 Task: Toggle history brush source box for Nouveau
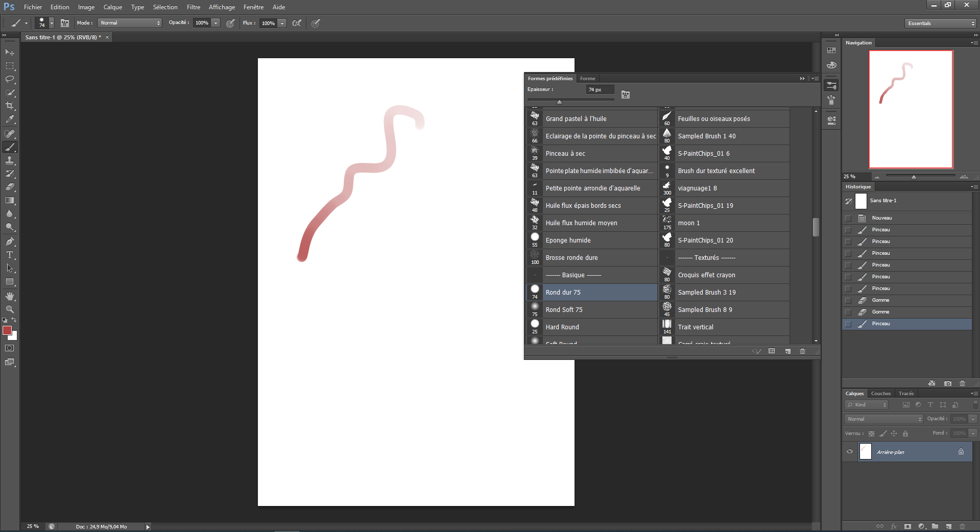pos(848,218)
